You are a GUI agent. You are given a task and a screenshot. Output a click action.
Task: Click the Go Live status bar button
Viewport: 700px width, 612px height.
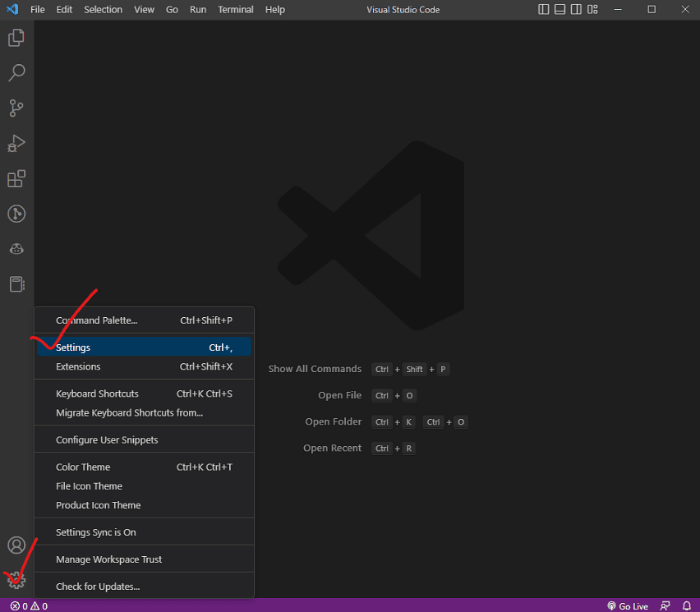pos(628,605)
